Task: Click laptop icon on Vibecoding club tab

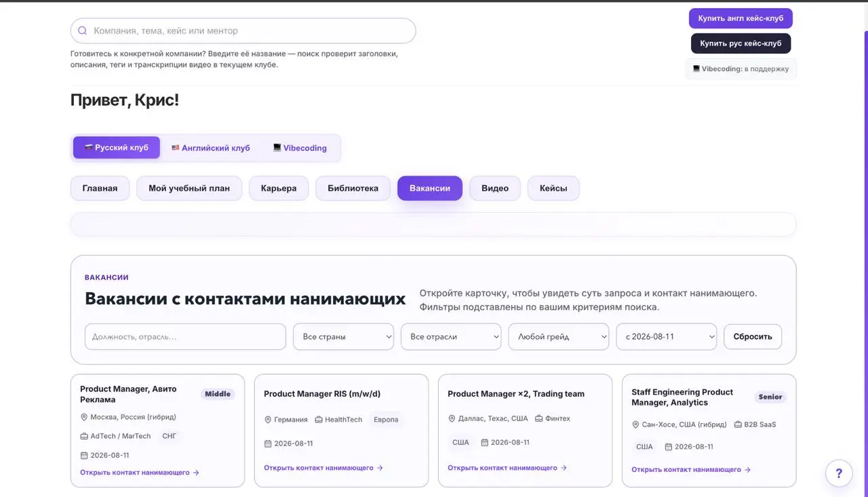Action: pos(277,148)
